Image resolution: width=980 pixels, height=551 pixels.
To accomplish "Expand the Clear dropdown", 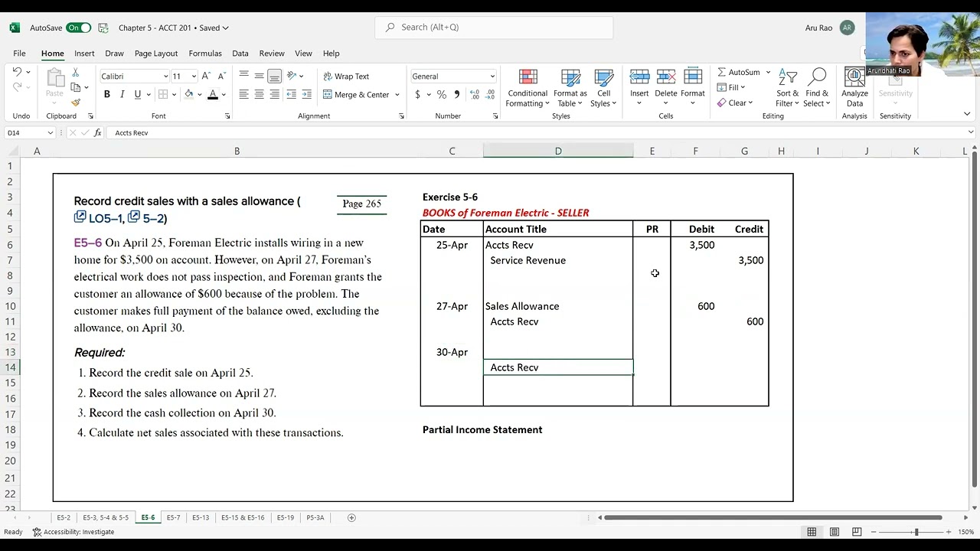I will click(x=750, y=103).
